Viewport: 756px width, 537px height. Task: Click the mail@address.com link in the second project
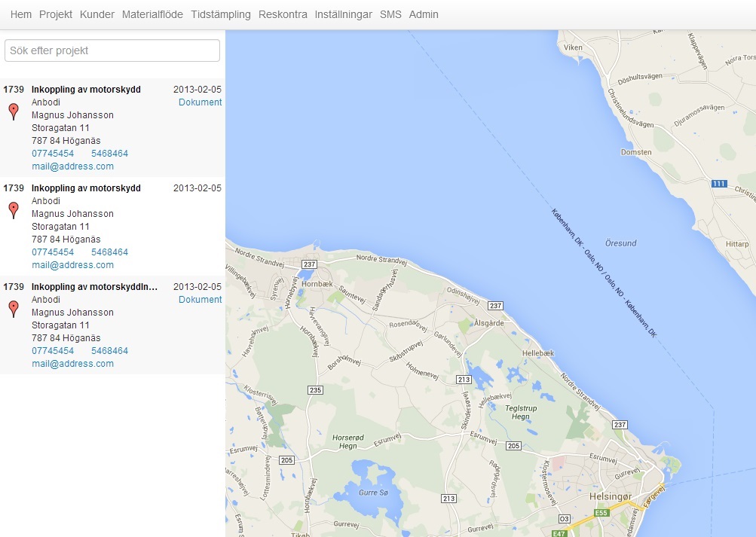click(x=72, y=265)
